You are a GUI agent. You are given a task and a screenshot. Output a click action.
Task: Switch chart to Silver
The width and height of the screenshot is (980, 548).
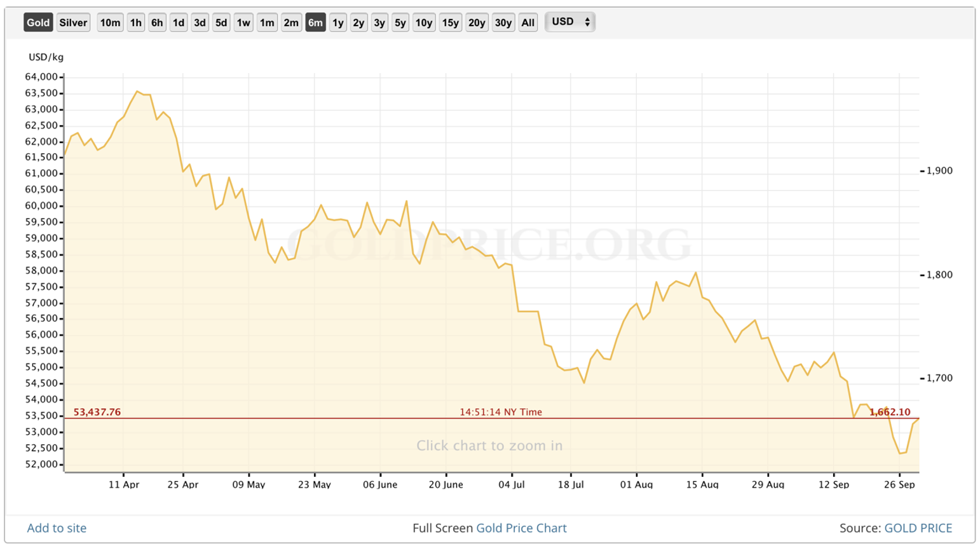tap(73, 23)
